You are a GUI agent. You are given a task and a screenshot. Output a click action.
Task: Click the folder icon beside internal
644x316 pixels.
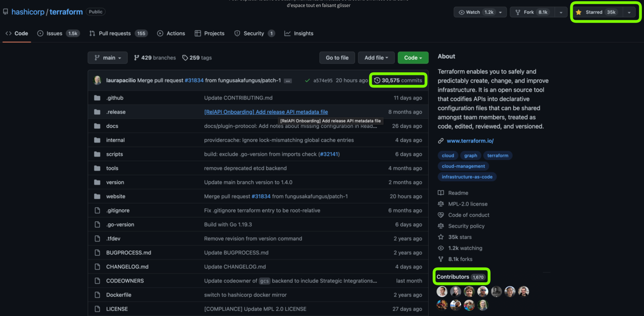(x=97, y=140)
